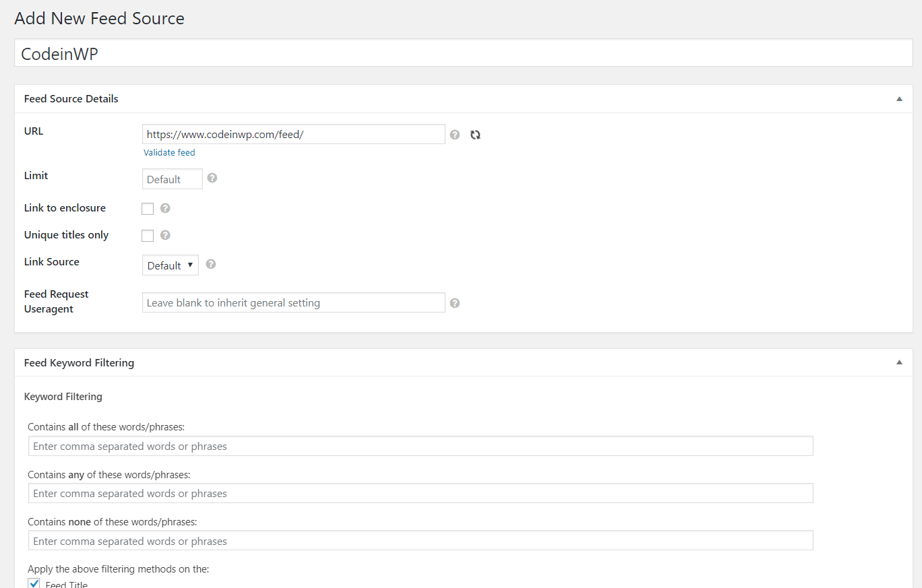Image resolution: width=922 pixels, height=588 pixels.
Task: Click the Feed Source Details heading
Action: [71, 99]
